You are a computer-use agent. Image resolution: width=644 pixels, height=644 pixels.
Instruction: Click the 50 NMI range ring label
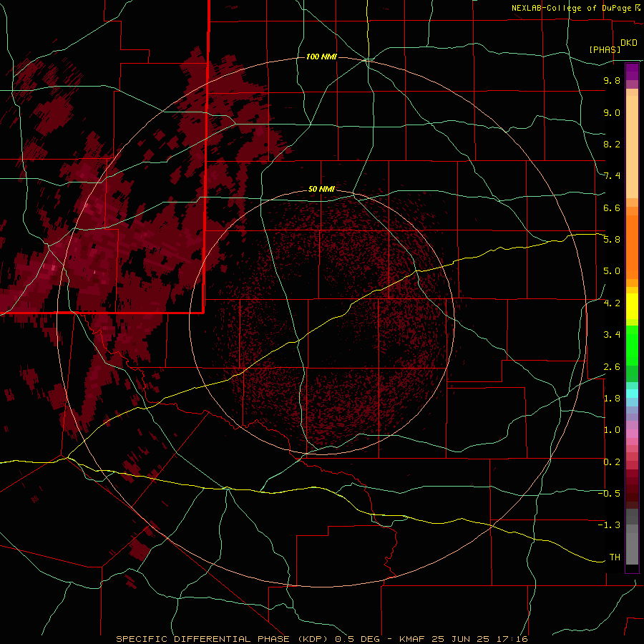coord(321,189)
